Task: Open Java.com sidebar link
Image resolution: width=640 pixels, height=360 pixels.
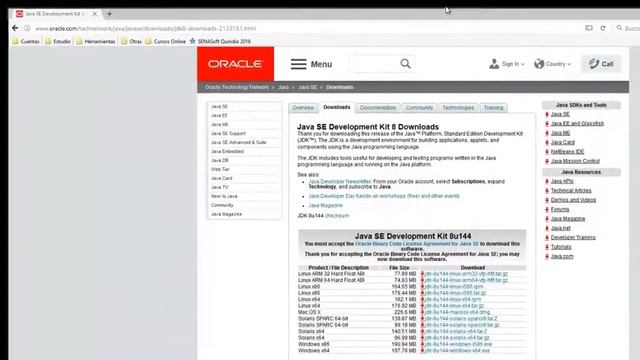Action: pyautogui.click(x=562, y=256)
